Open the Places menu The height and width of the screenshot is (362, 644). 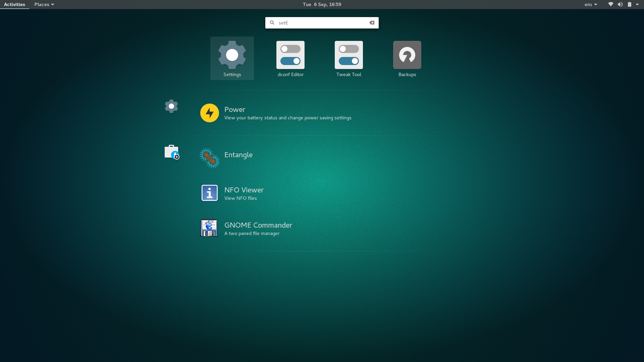(44, 4)
